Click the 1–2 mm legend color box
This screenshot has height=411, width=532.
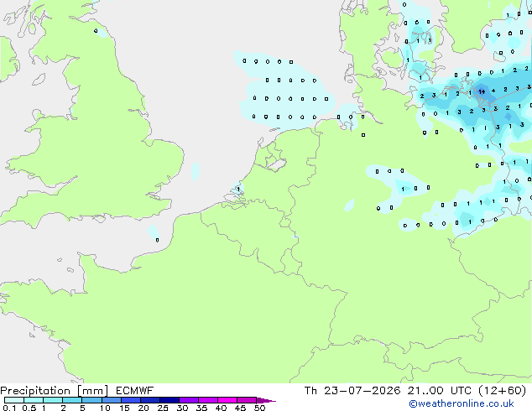(53, 400)
